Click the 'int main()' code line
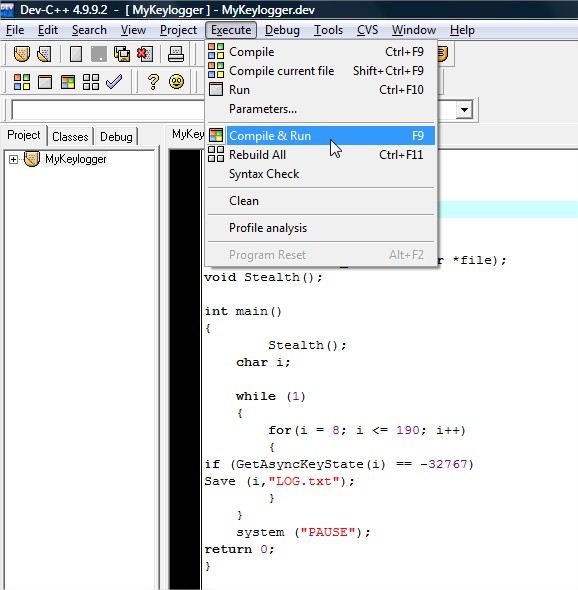The height and width of the screenshot is (590, 578). [x=243, y=311]
